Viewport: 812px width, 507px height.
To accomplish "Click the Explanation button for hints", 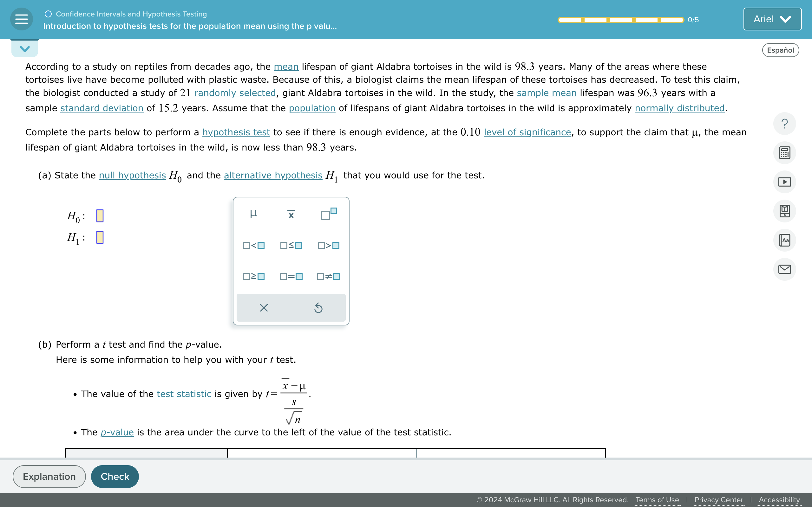I will (49, 476).
